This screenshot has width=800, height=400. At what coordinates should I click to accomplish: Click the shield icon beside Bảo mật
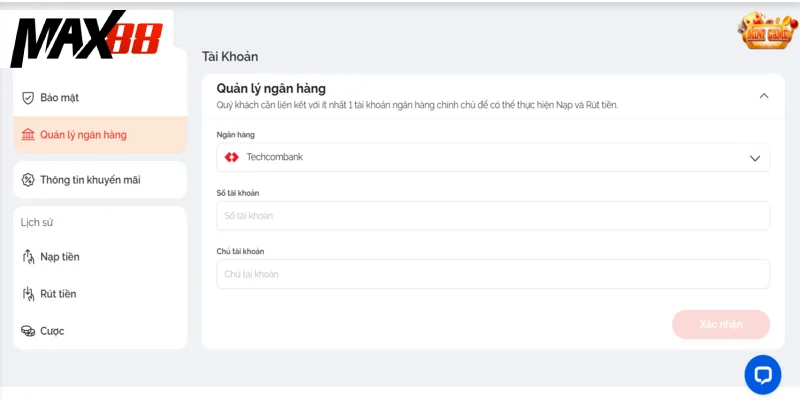28,98
